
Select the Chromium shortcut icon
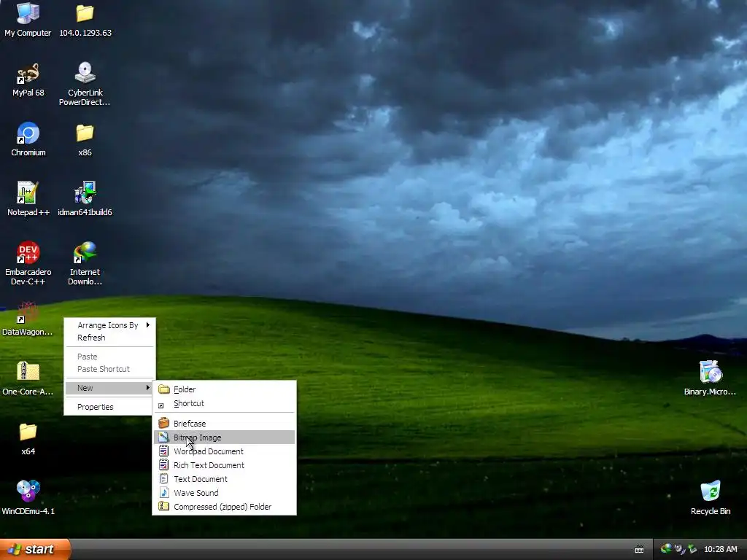28,133
